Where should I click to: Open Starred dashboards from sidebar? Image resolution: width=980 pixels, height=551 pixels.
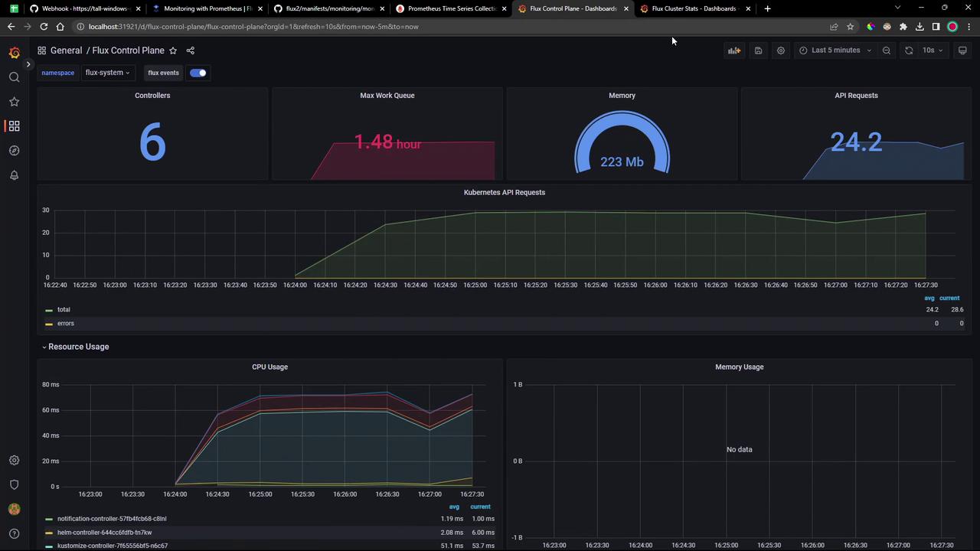click(x=14, y=102)
